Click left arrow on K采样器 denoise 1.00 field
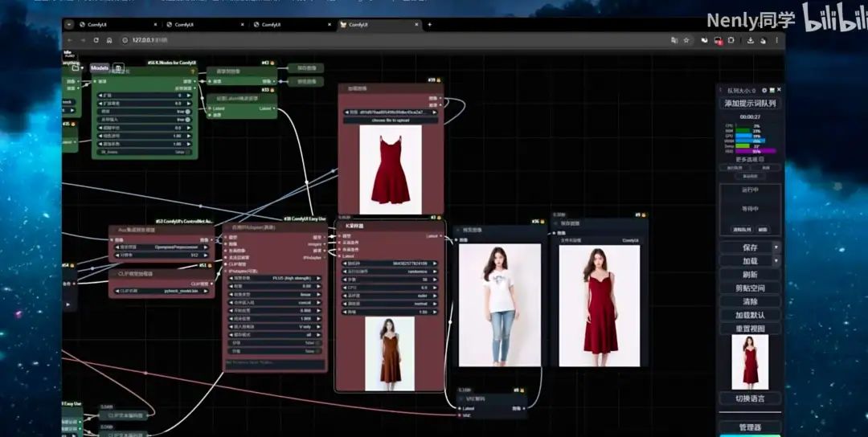The height and width of the screenshot is (437, 868). (346, 312)
